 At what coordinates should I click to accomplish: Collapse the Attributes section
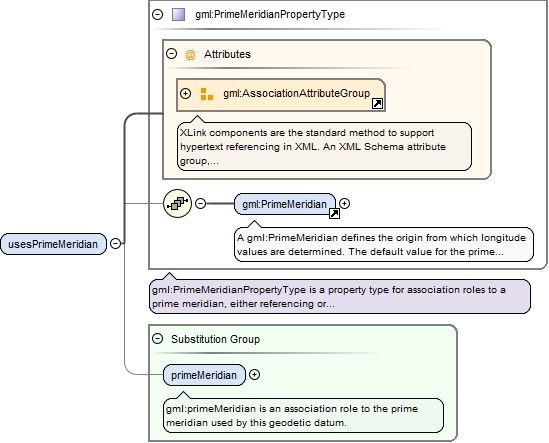click(x=172, y=54)
